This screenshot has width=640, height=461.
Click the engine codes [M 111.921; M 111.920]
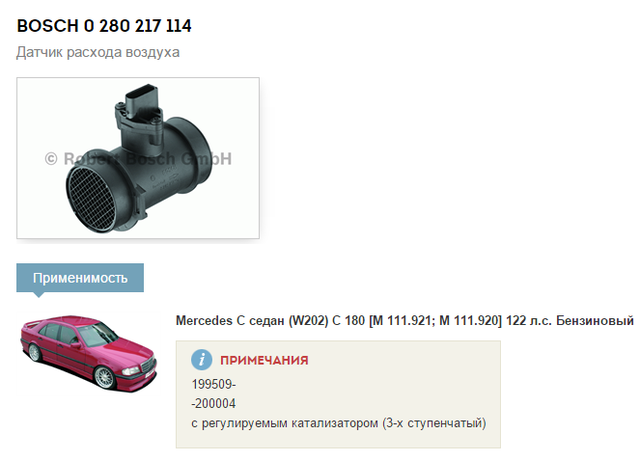tap(435, 321)
